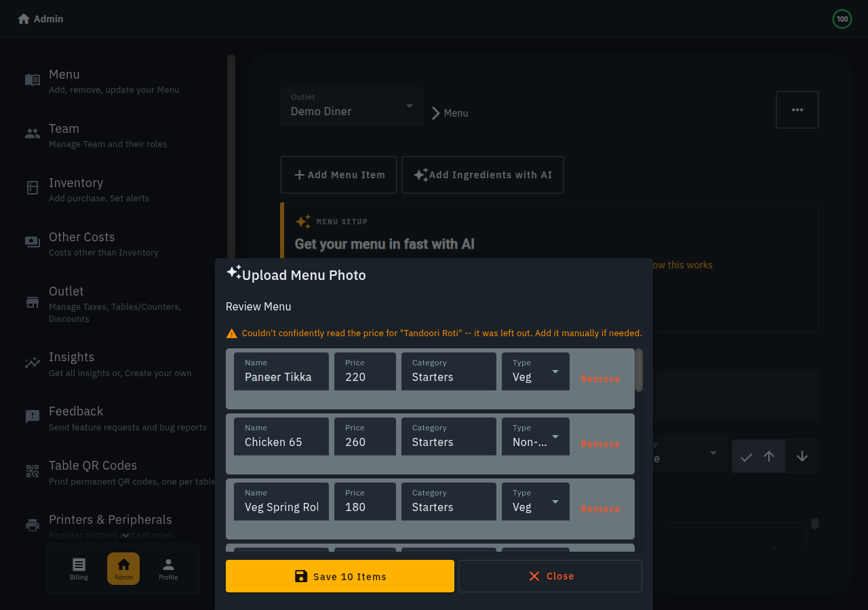This screenshot has height=610, width=868.
Task: Click the Printers & Peripherals printer icon
Action: tap(33, 525)
